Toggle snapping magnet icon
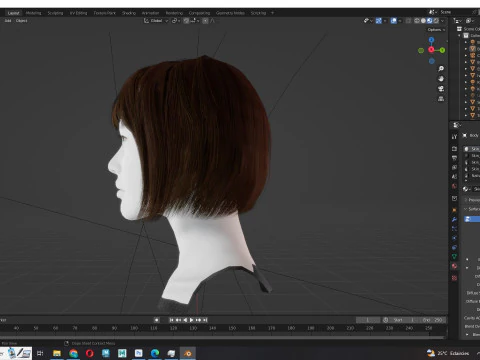Viewport: 480px width, 360px height. [x=186, y=21]
